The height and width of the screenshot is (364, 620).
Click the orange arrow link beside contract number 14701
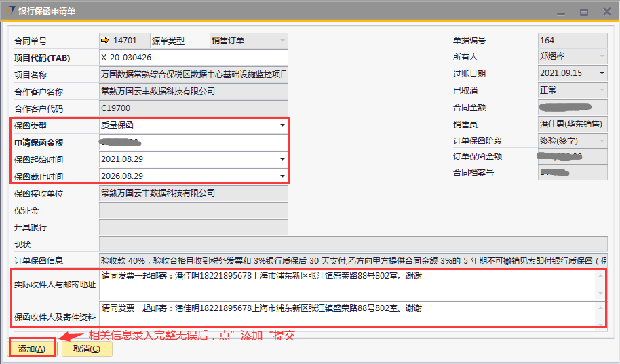(x=105, y=41)
